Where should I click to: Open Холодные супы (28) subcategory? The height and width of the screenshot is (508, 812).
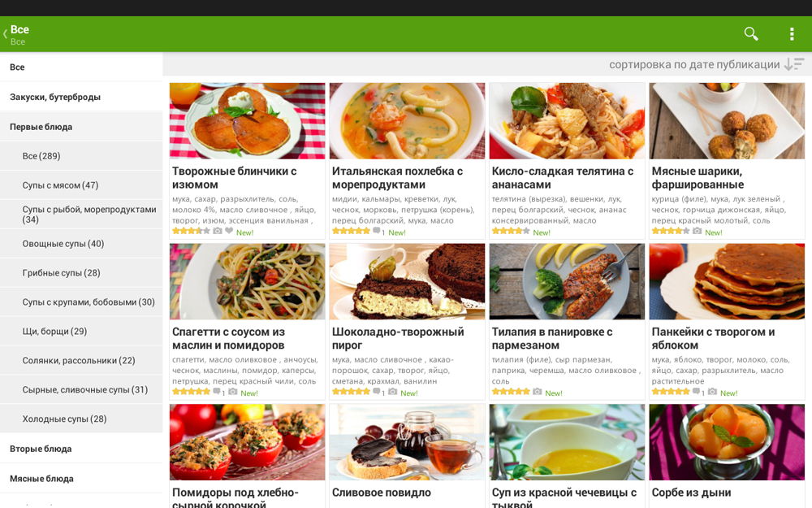pyautogui.click(x=81, y=419)
